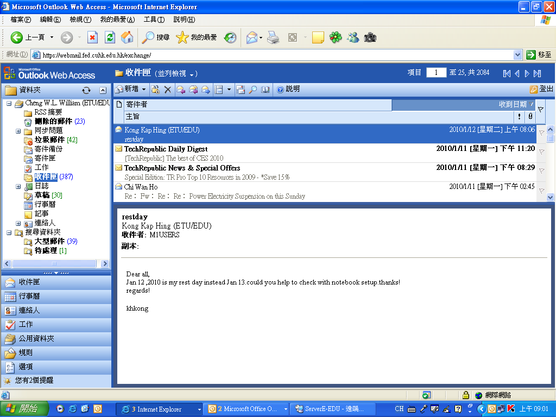Viewport: 556px width, 417px height.
Task: Sort by the 收到日期 column header
Action: (x=463, y=105)
